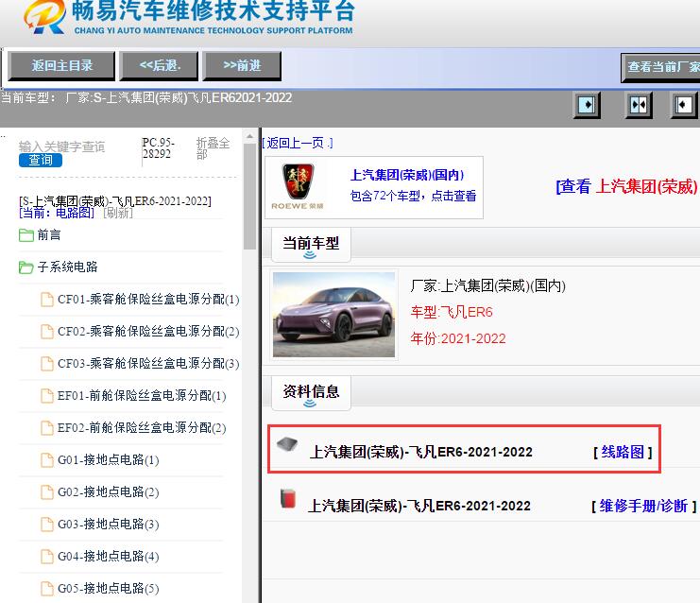
Task: Click the document icon beside CF03
Action: tap(47, 364)
